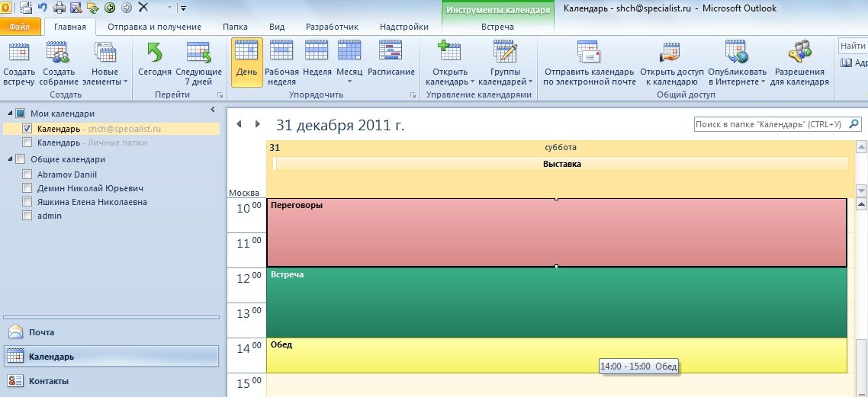
Task: Open the Файл tab
Action: click(20, 27)
